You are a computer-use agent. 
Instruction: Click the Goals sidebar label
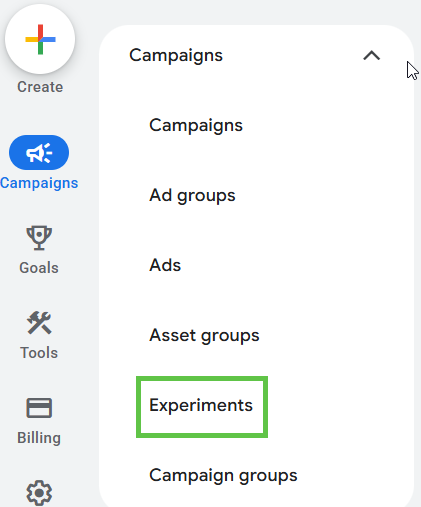click(39, 268)
